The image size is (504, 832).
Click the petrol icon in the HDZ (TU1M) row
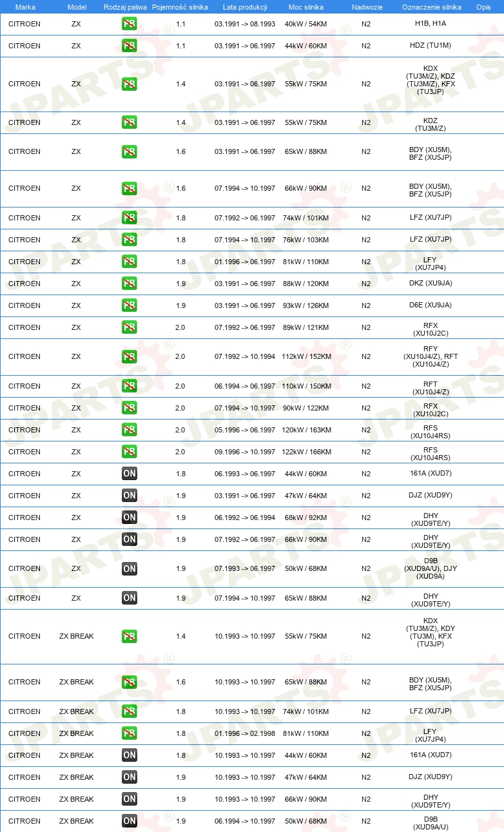click(x=130, y=46)
